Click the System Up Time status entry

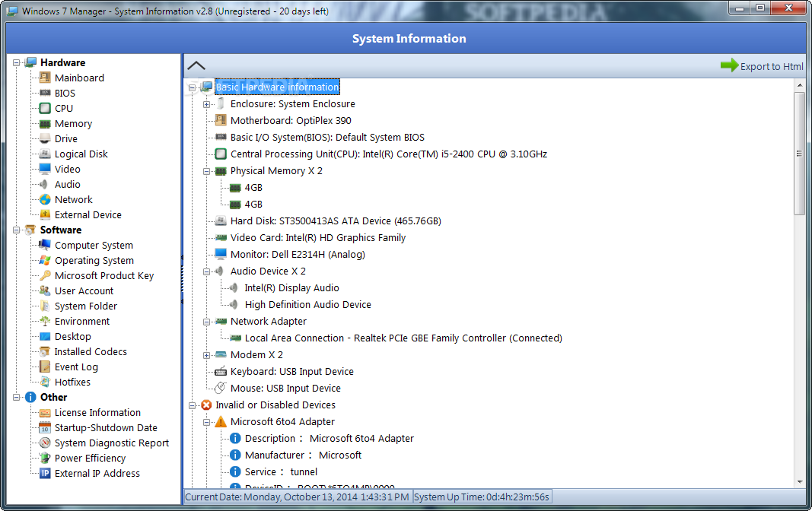tap(482, 497)
